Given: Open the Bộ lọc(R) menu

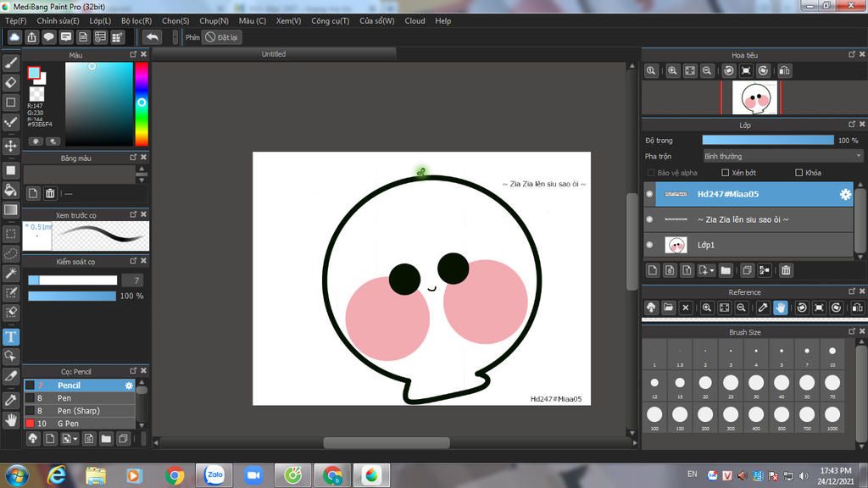Looking at the screenshot, I should coord(136,20).
